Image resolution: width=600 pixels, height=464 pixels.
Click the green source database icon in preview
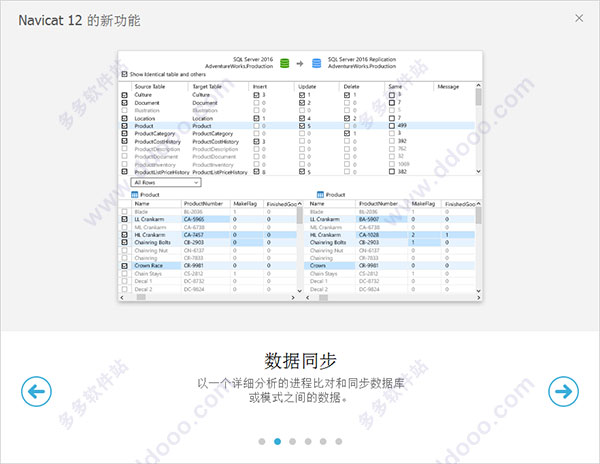coord(284,63)
